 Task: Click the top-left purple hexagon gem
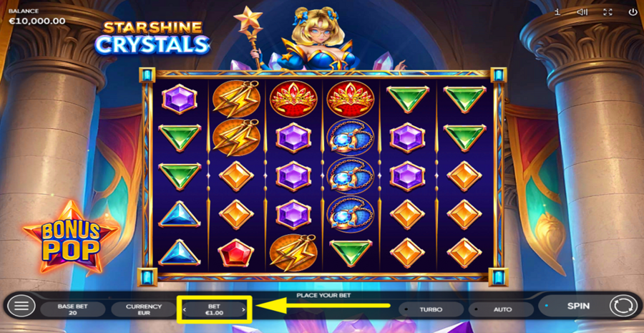(x=179, y=100)
